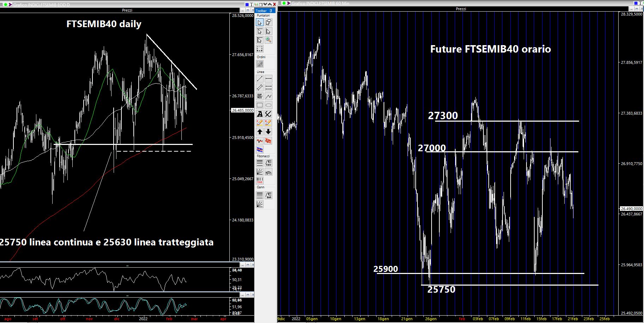Image resolution: width=644 pixels, height=323 pixels.
Task: Activate the zoom magnifier tool
Action: pyautogui.click(x=269, y=40)
